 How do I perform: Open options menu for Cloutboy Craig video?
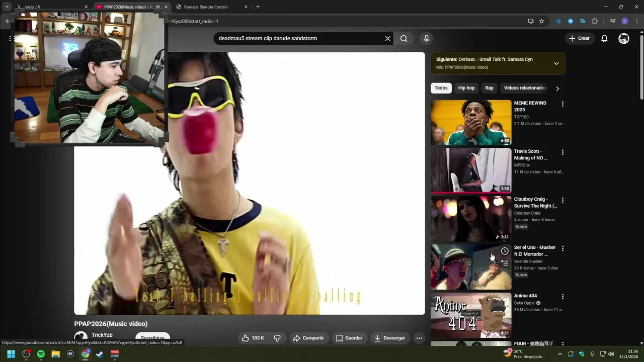pos(562,200)
